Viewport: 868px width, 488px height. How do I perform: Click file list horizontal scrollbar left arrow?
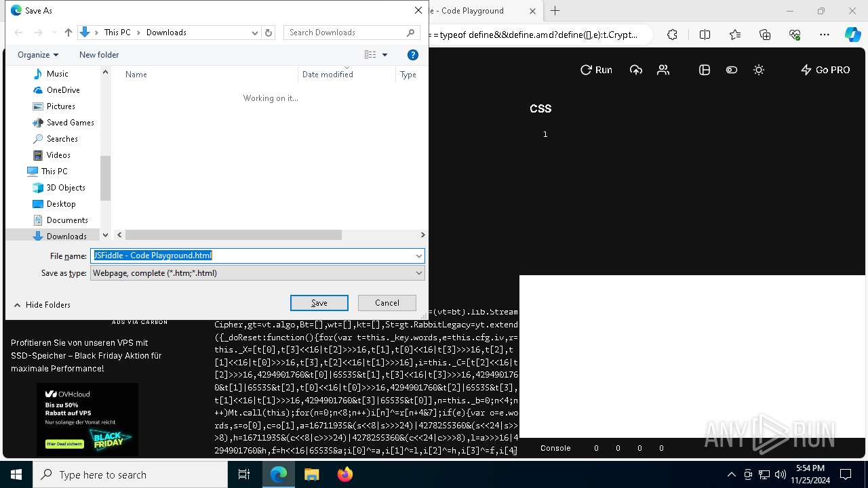[119, 235]
